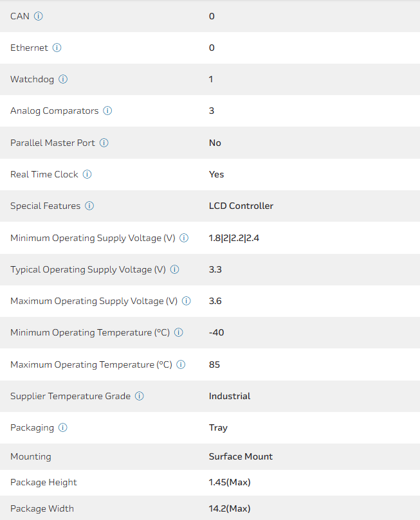420x520 pixels.
Task: Open the Watchdog info tooltip icon
Action: (x=63, y=79)
